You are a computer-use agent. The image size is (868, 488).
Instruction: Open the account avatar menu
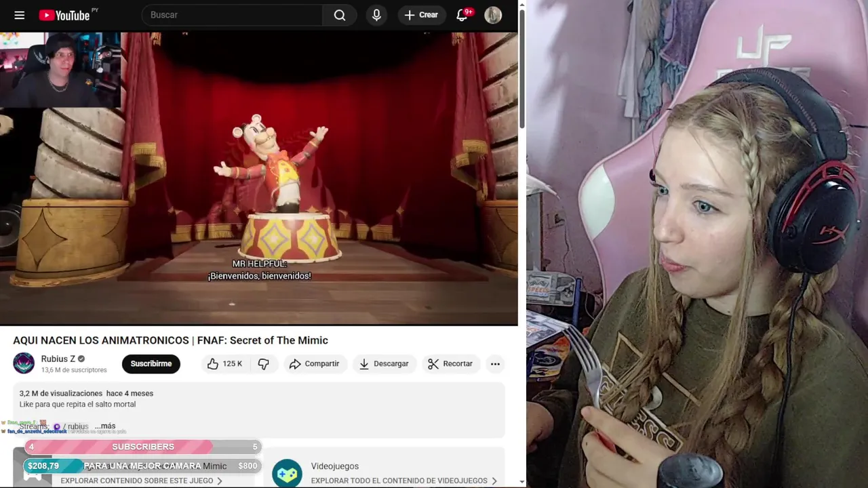(x=493, y=15)
